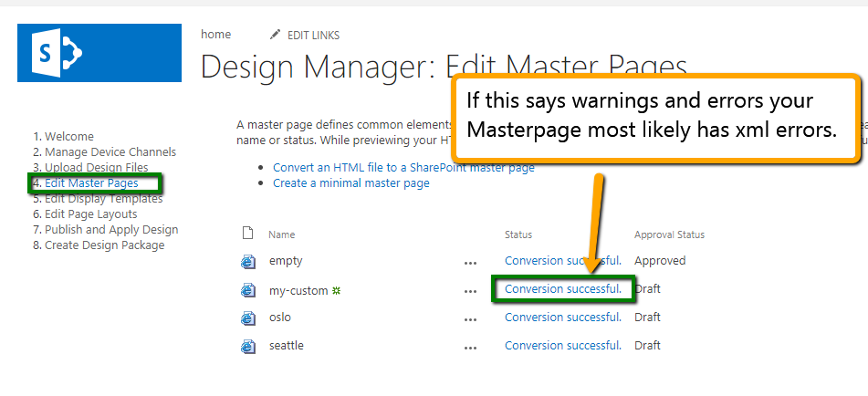Open the ellipsis menu for empty

470,264
